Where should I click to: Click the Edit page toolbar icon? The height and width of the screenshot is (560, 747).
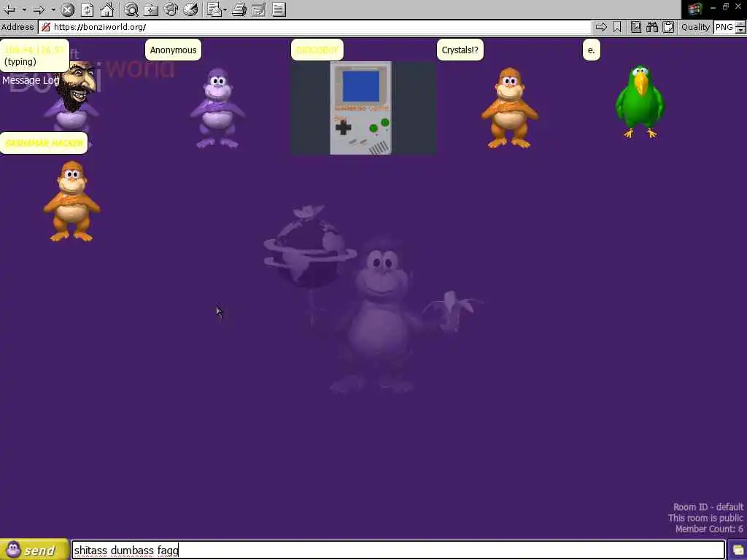point(259,9)
